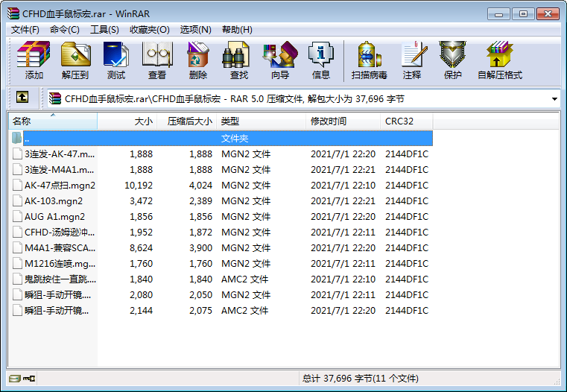Launch the Wizard (向导) icon
567x392 pixels.
click(279, 60)
